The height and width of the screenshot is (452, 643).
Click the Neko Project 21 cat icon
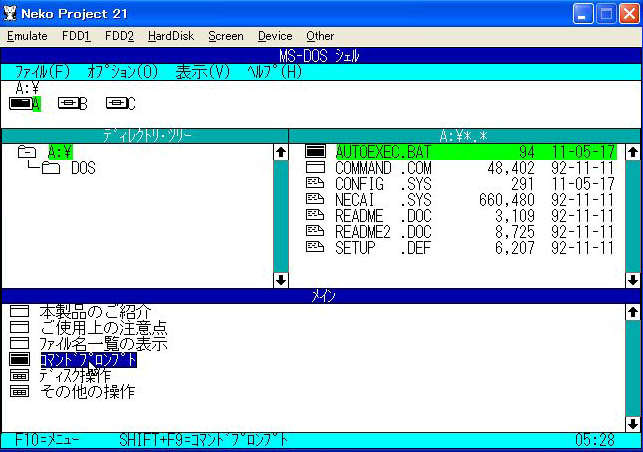coord(10,14)
